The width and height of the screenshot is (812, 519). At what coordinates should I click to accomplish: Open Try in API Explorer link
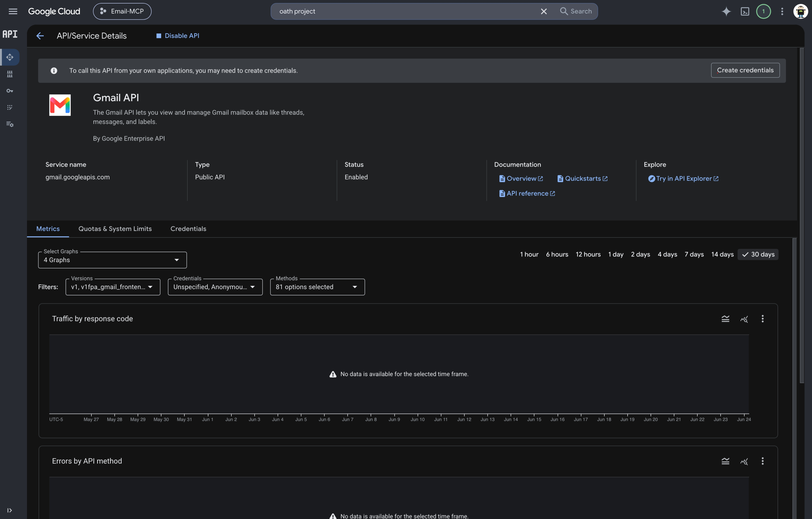click(x=683, y=179)
